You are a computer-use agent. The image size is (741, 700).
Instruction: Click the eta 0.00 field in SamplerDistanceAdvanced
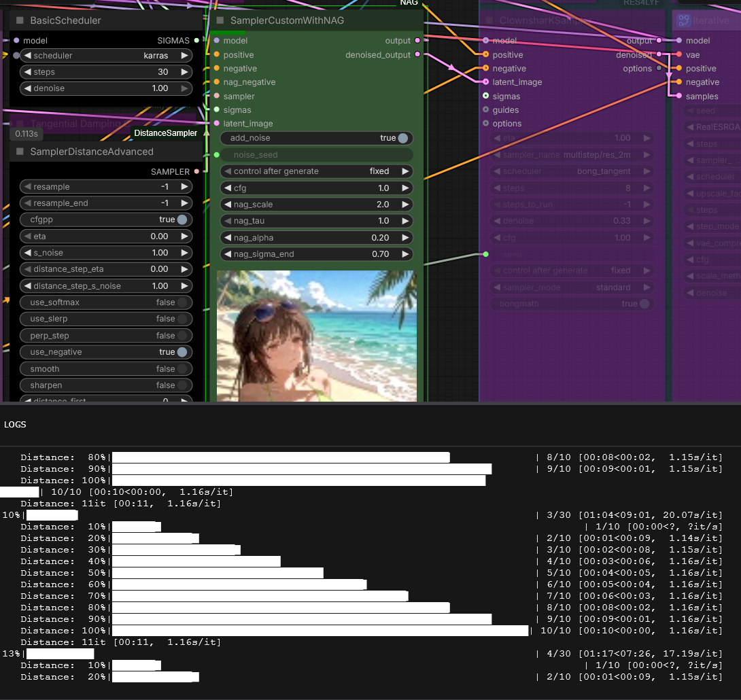pos(106,237)
